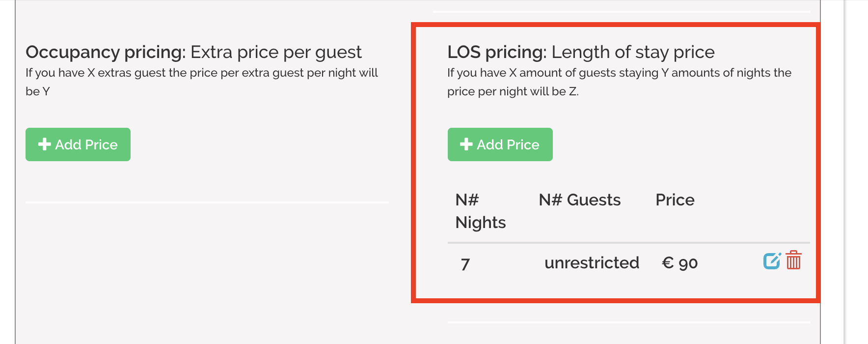Add Price under Occupancy pricing

78,144
